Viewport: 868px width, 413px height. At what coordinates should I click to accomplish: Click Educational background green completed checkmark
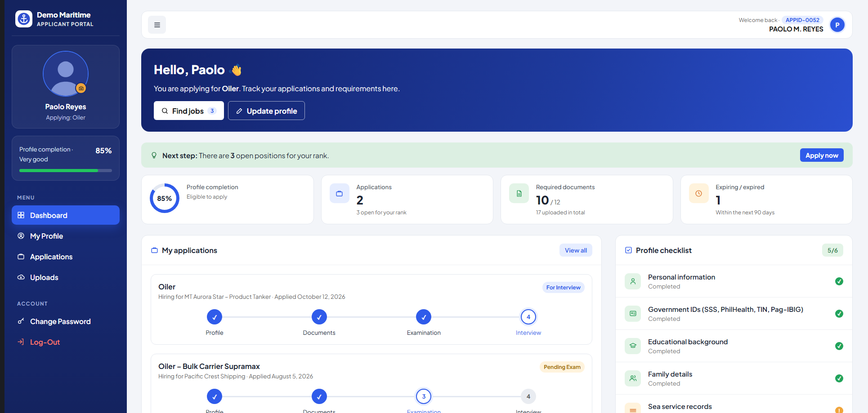click(839, 346)
